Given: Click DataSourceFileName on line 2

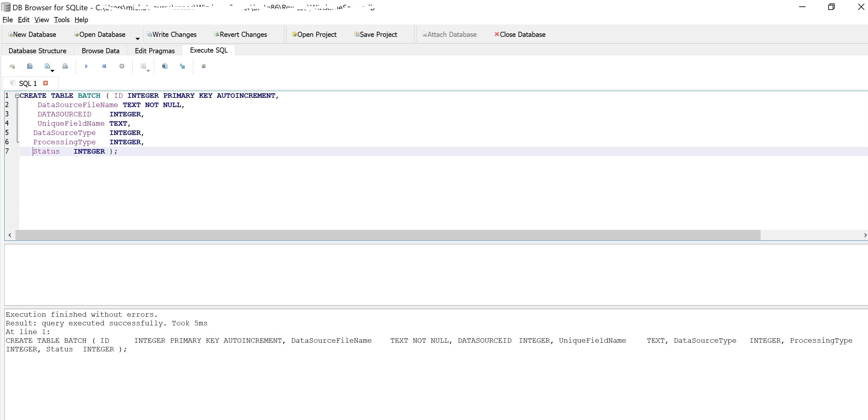Looking at the screenshot, I should pyautogui.click(x=78, y=105).
